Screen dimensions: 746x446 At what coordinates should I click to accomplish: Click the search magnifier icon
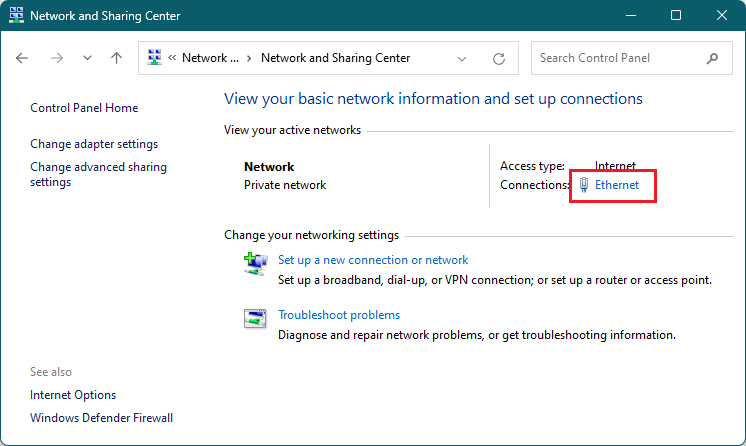pos(712,58)
